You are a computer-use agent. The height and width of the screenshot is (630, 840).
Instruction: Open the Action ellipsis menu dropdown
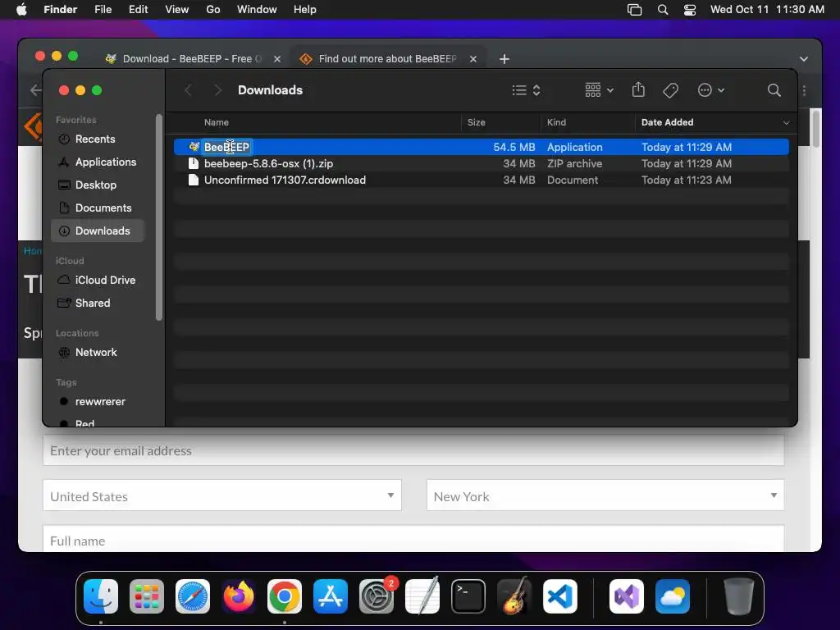[x=711, y=90]
